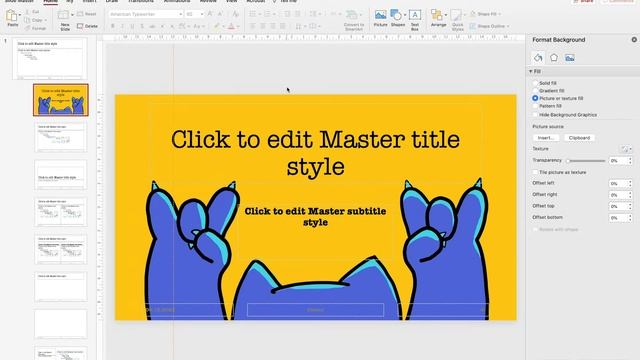Open the Paste options arrow

click(20, 15)
